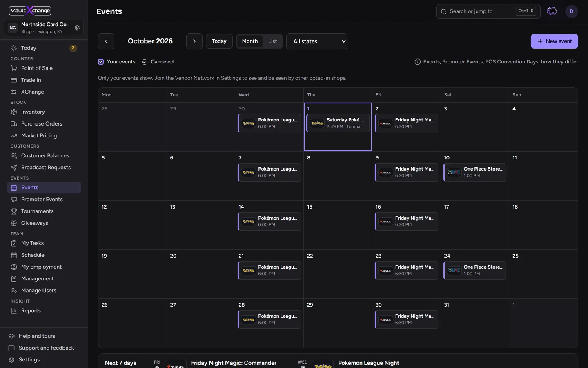This screenshot has width=588, height=368.
Task: Open Saturday Poké event on October 1
Action: [338, 123]
